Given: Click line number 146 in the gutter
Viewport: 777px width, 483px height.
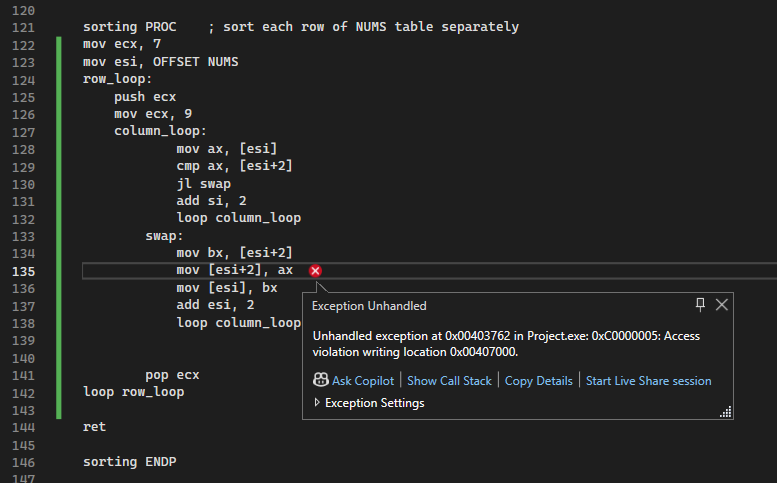Looking at the screenshot, I should pos(23,463).
